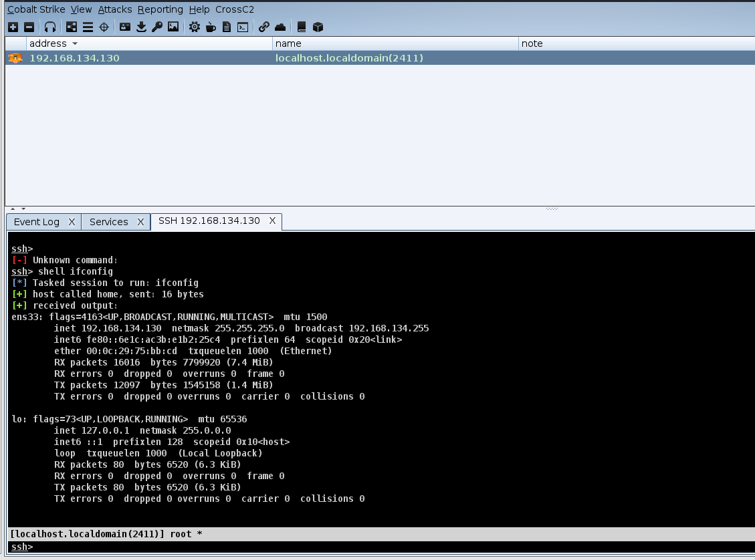Close the SSH 192.168.134.130 tab
Image resolution: width=755 pixels, height=560 pixels.
point(272,221)
